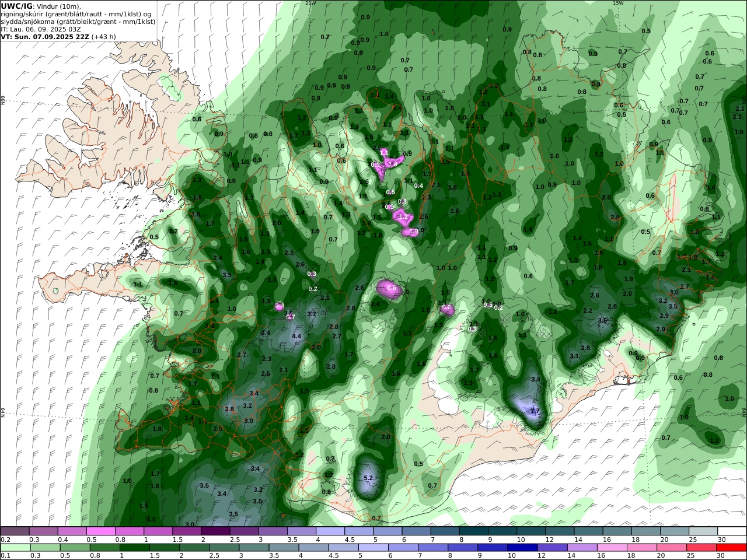
Task: Click the deep navy blue 10 swatch in lower legend
Action: 522,548
